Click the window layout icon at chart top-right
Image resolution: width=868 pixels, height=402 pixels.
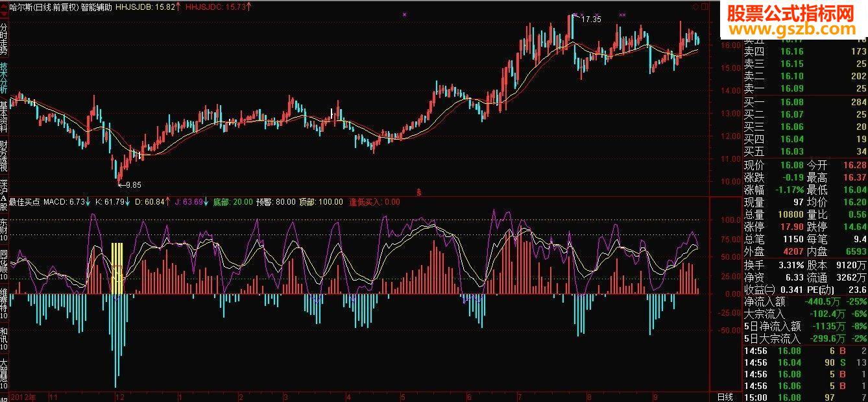(x=705, y=6)
